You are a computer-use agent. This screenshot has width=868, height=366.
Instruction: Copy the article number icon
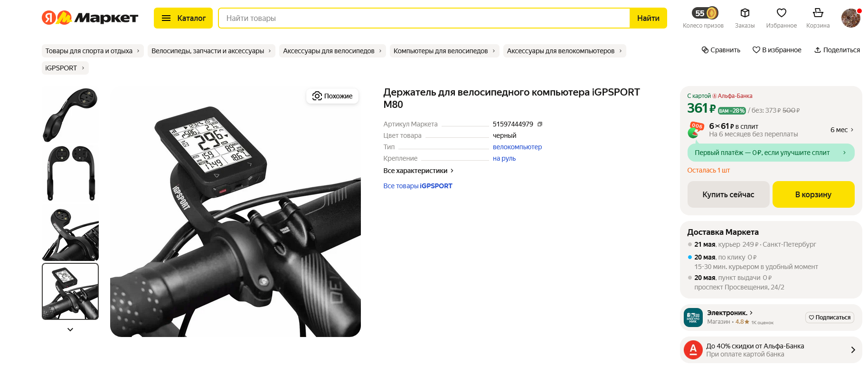click(x=540, y=124)
